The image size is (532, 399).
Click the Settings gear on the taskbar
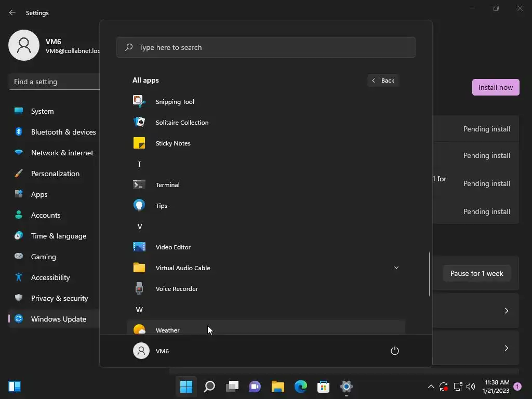click(x=347, y=387)
